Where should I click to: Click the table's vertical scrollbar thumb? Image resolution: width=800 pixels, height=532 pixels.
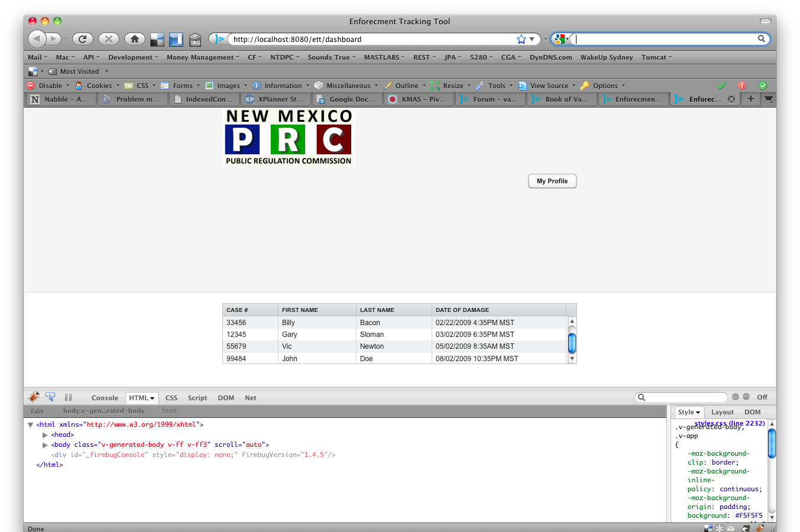[x=572, y=342]
